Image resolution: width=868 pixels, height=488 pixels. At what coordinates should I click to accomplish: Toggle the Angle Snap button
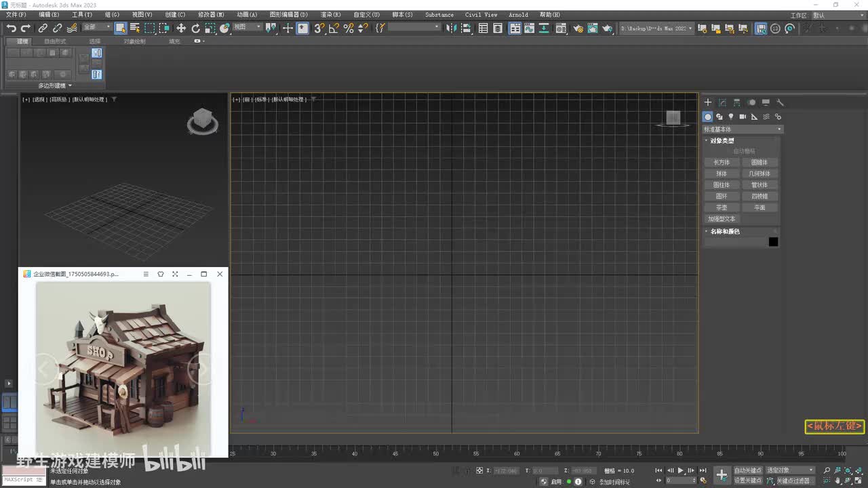334,28
